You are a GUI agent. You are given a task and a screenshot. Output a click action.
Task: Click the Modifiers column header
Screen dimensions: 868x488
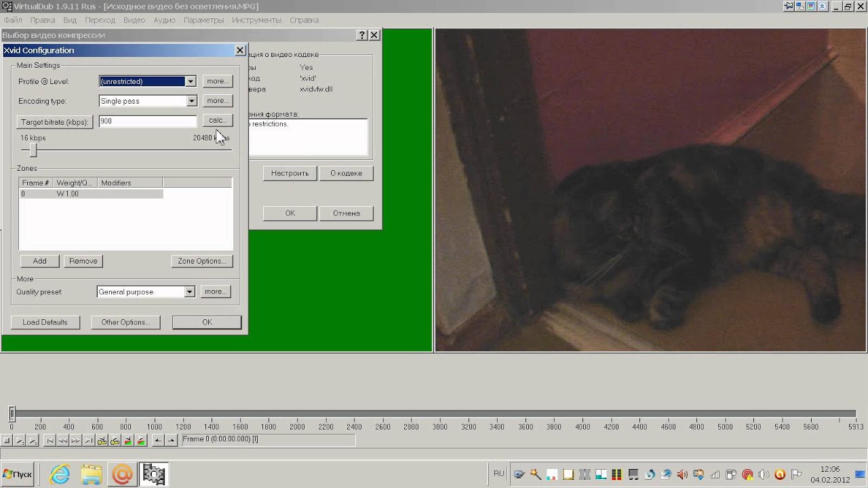tap(130, 183)
